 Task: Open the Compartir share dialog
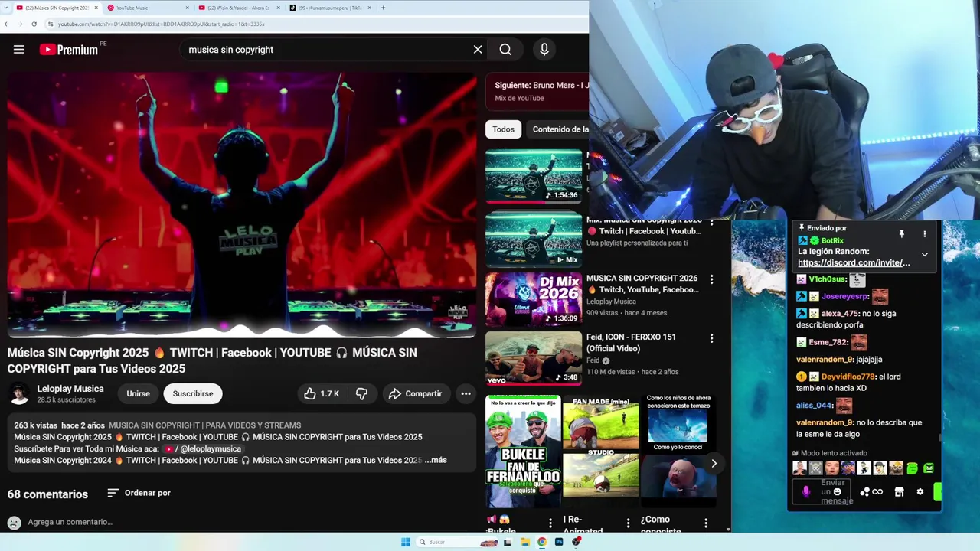pyautogui.click(x=416, y=393)
